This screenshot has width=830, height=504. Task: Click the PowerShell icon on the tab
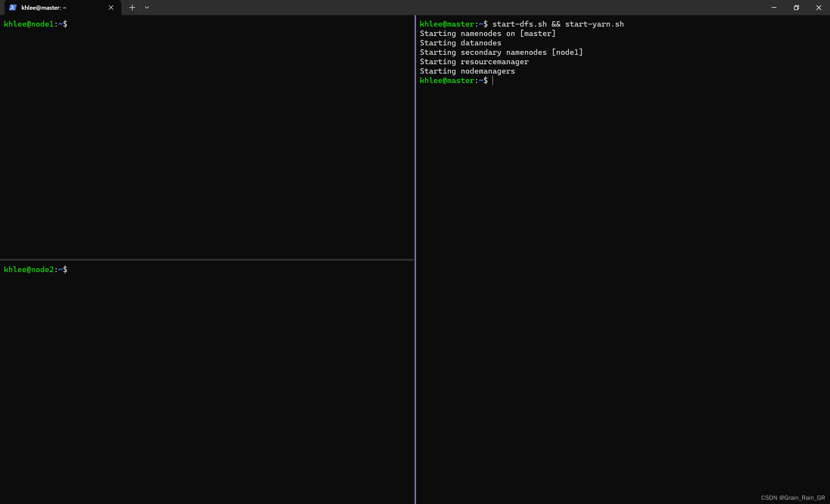tap(13, 7)
